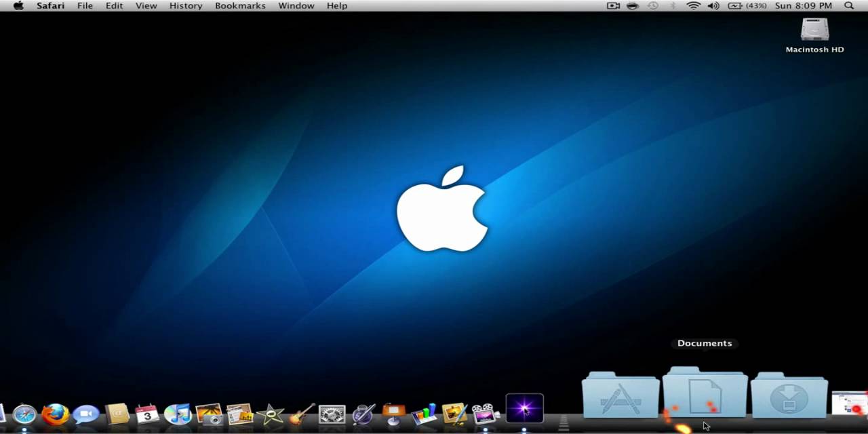The image size is (868, 434).
Task: Open the Pages Dock icon
Action: [239, 414]
